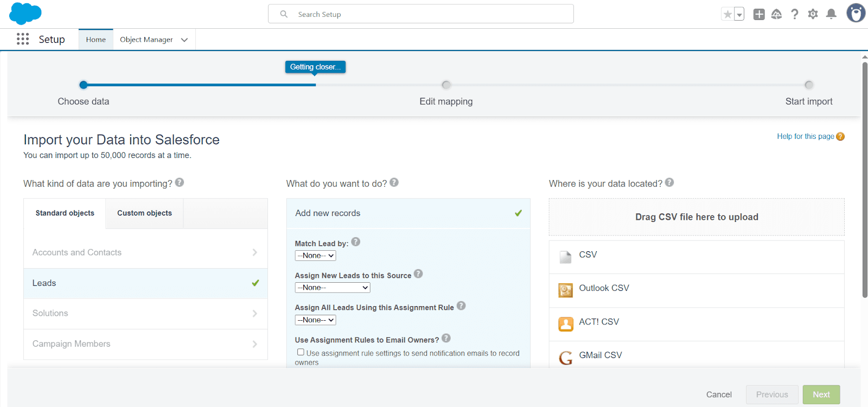Image resolution: width=868 pixels, height=407 pixels.
Task: Click the ACT! CSV contact icon
Action: click(x=566, y=324)
